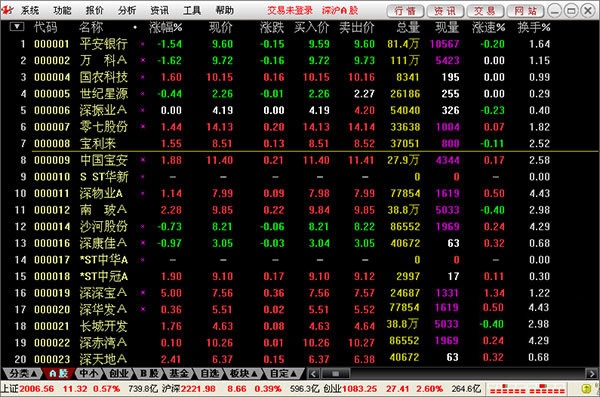Select stock row 长城开发
The height and width of the screenshot is (397, 600).
(x=300, y=326)
